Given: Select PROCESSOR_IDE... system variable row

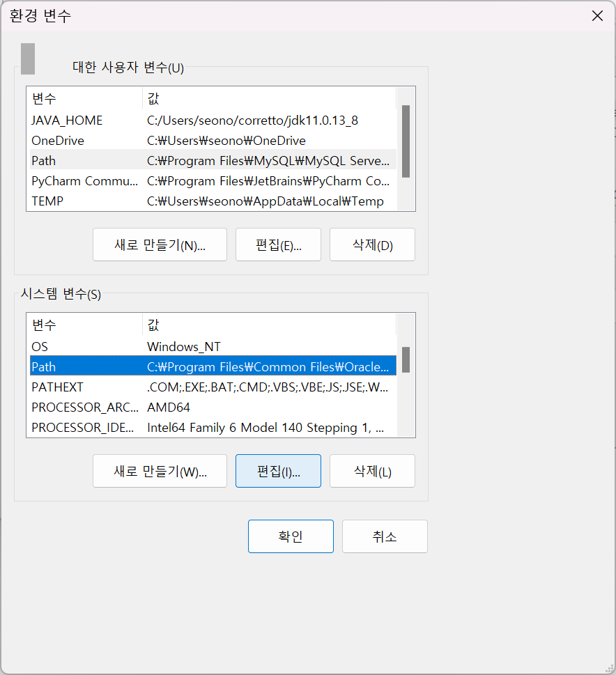Looking at the screenshot, I should click(x=213, y=428).
